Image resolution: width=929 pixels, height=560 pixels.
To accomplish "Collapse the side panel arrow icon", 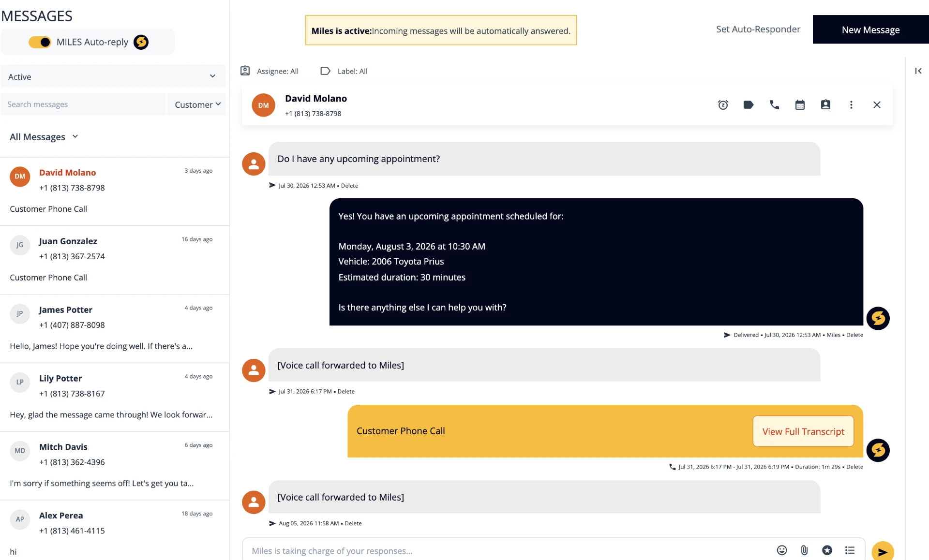I will pos(918,71).
